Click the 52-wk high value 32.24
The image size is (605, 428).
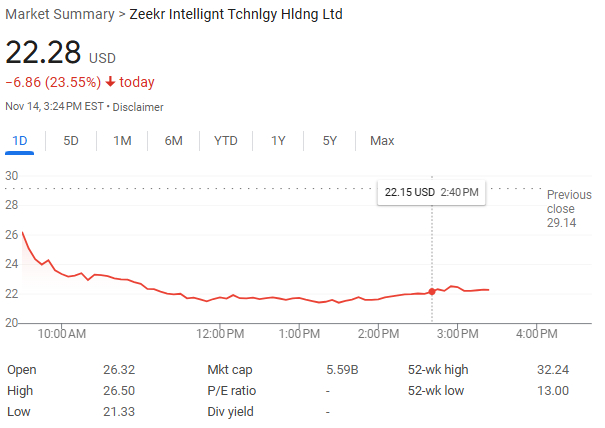pyautogui.click(x=553, y=370)
